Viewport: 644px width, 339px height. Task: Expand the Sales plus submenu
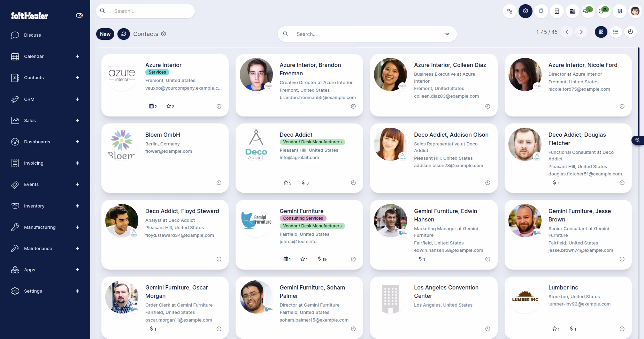point(77,120)
